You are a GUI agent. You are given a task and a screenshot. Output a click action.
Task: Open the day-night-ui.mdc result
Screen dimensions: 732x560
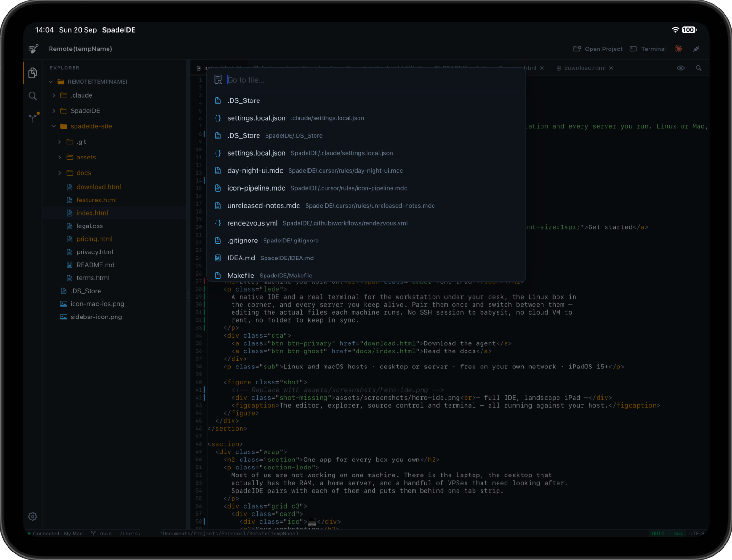pyautogui.click(x=366, y=170)
